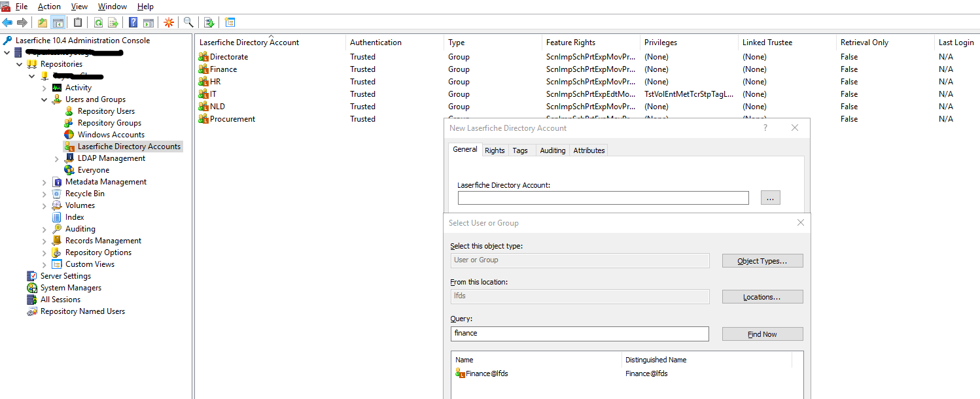Switch to the Attributes tab
Screen dimensions: 980x399
[x=589, y=150]
